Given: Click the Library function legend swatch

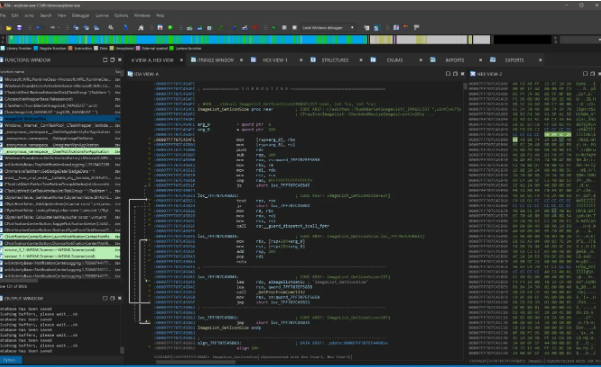Looking at the screenshot, I should 3,48.
